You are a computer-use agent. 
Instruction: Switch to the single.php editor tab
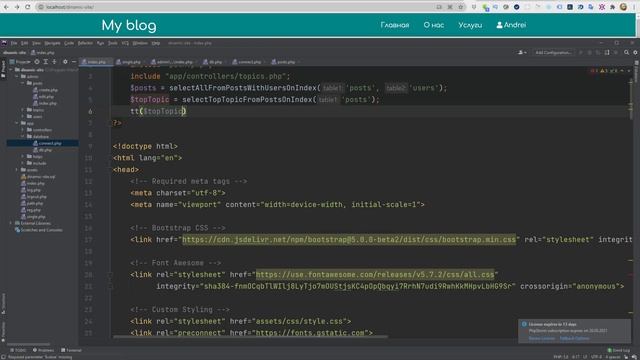click(x=129, y=62)
